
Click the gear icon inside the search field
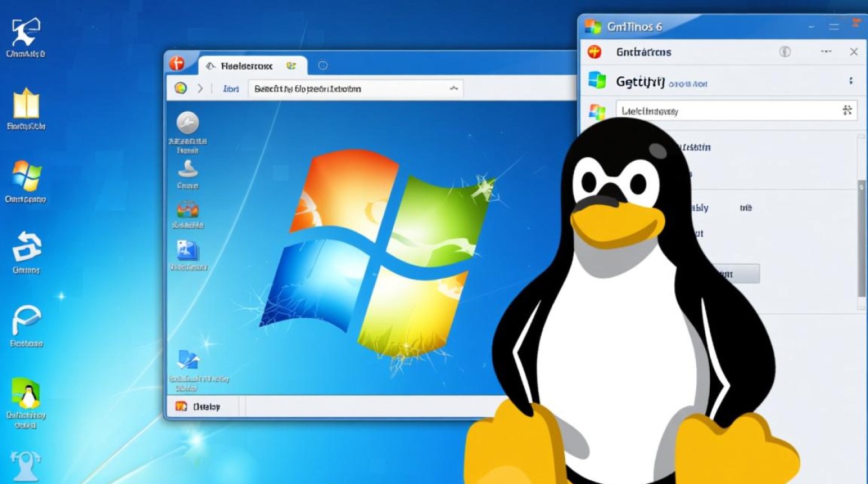point(847,110)
